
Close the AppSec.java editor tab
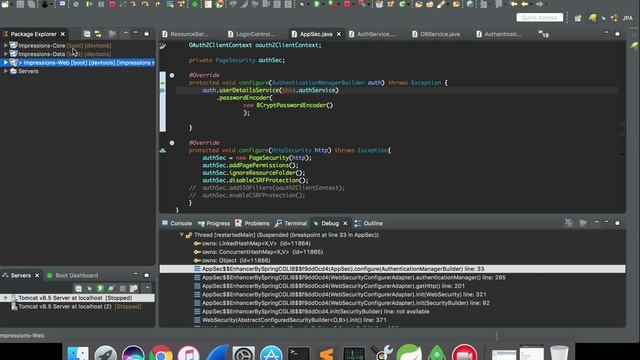click(x=338, y=34)
